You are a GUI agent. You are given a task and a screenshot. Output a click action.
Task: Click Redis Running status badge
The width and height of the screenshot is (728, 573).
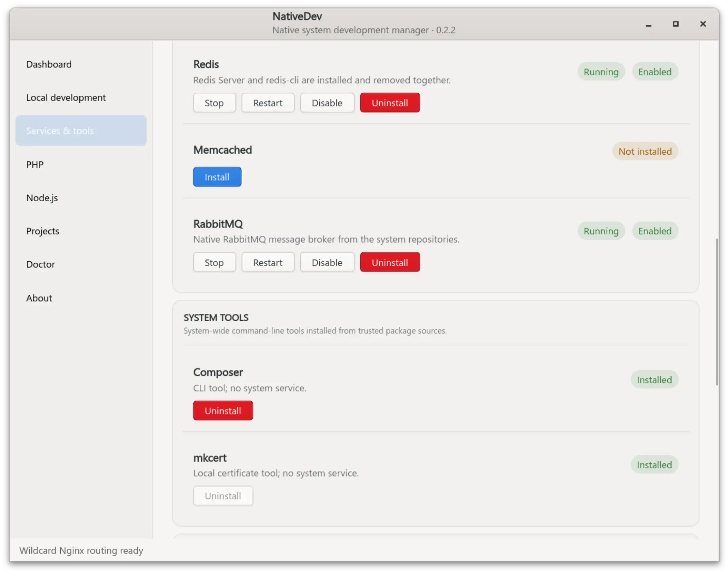(x=601, y=72)
